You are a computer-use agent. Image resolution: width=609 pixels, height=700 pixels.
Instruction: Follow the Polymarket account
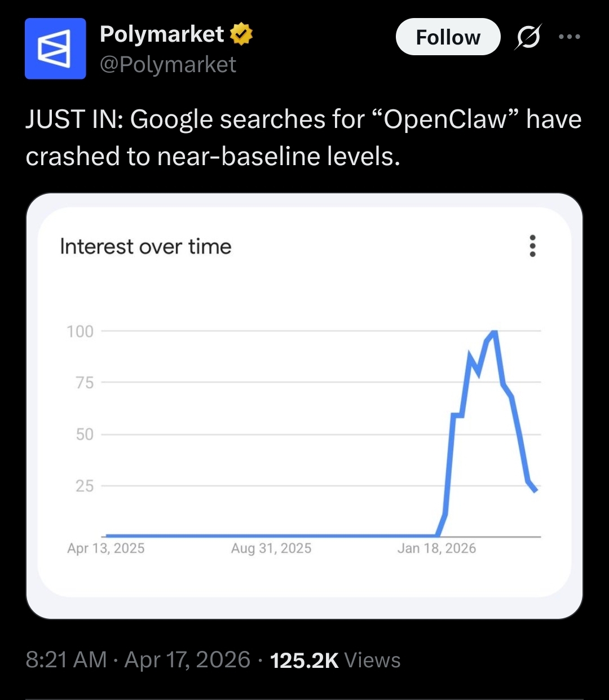point(448,37)
